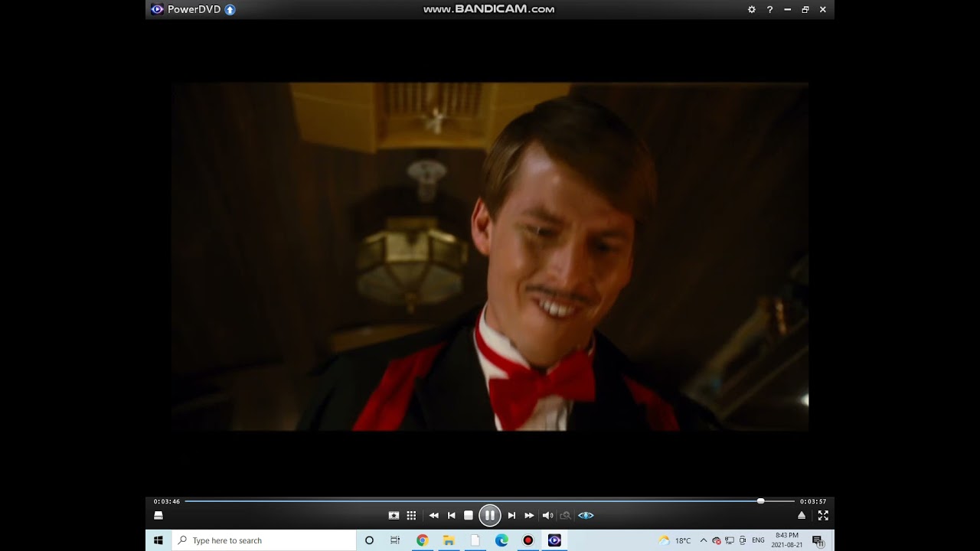
Task: Click the Windows search box
Action: [264, 540]
